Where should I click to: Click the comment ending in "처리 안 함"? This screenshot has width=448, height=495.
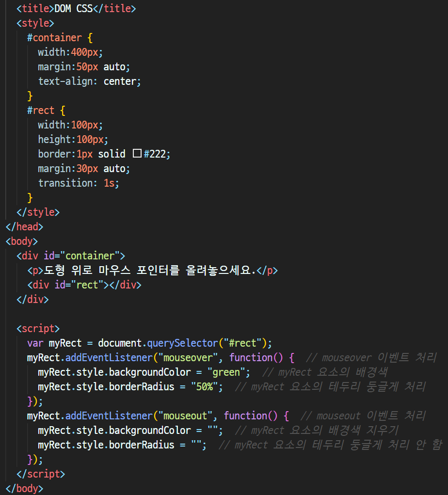(330, 445)
